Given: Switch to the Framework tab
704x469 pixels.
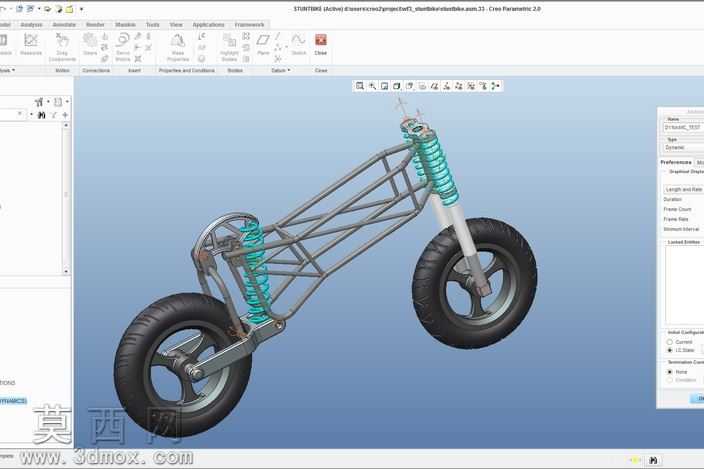Looking at the screenshot, I should click(x=249, y=25).
